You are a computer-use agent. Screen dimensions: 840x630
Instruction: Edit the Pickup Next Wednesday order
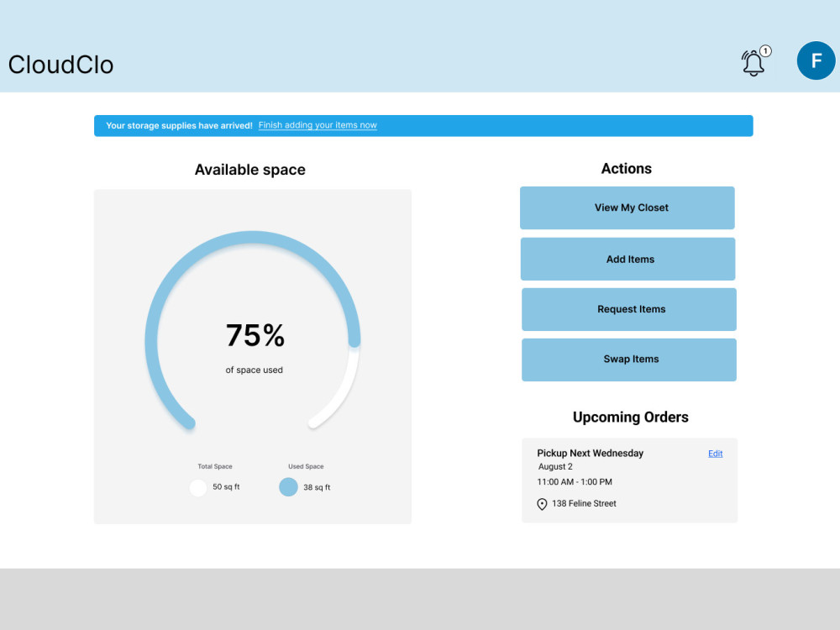click(x=715, y=454)
